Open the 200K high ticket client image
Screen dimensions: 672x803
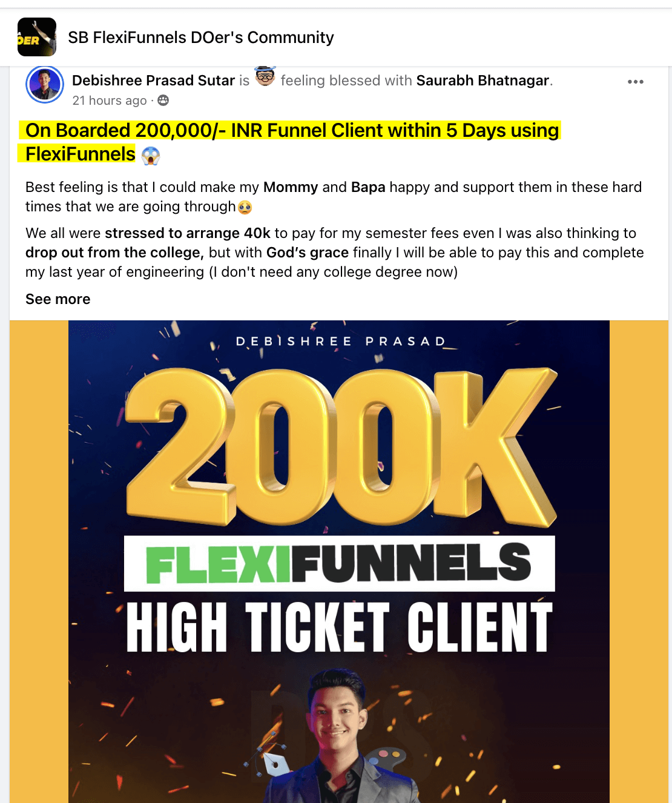point(339,561)
